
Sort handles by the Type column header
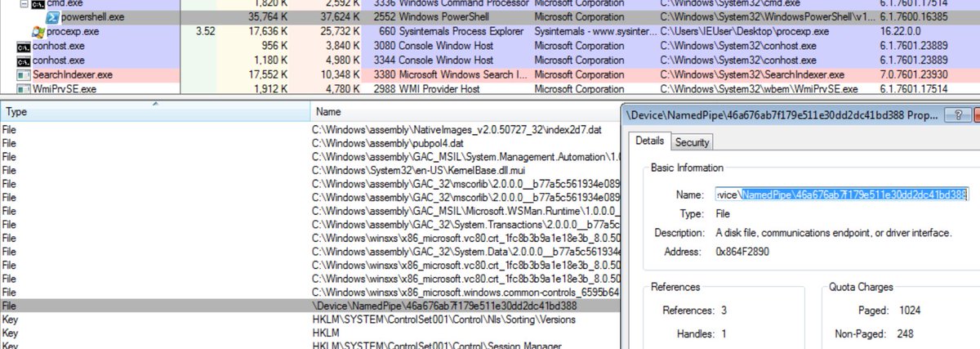click(155, 111)
